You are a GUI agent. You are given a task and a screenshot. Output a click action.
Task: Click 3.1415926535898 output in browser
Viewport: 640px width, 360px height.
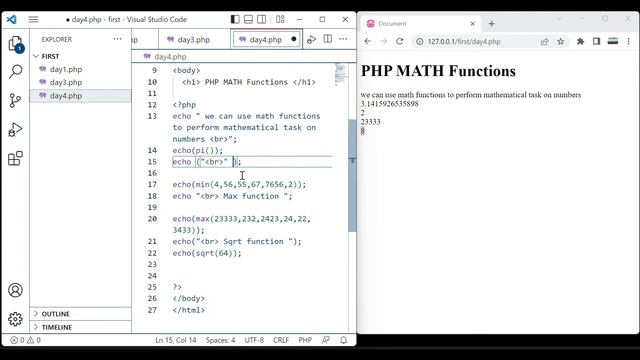[x=389, y=104]
